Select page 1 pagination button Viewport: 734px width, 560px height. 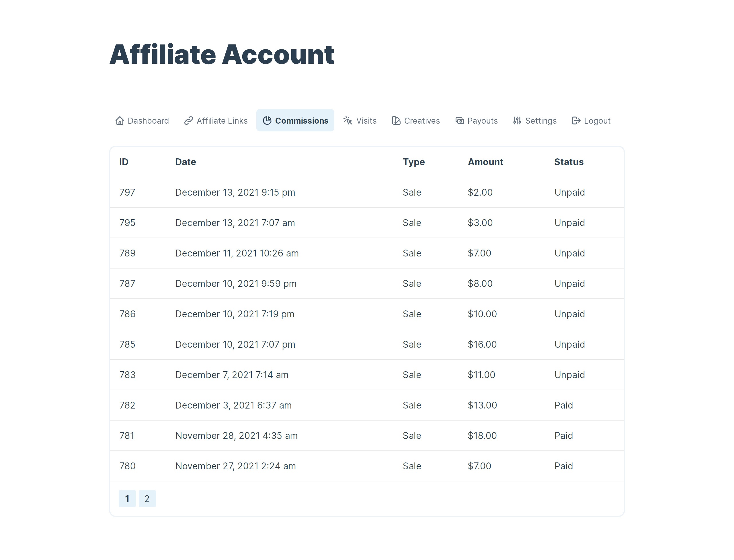(127, 499)
